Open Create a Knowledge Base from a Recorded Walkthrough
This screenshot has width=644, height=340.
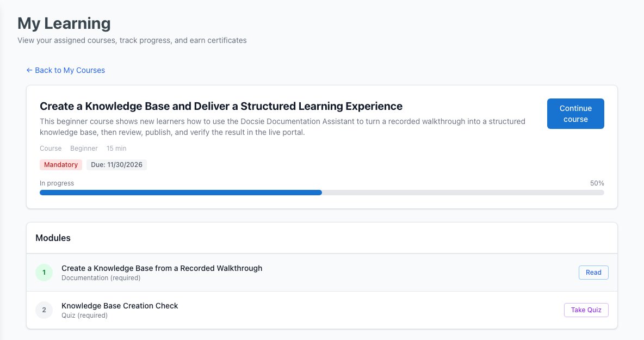[x=162, y=268]
